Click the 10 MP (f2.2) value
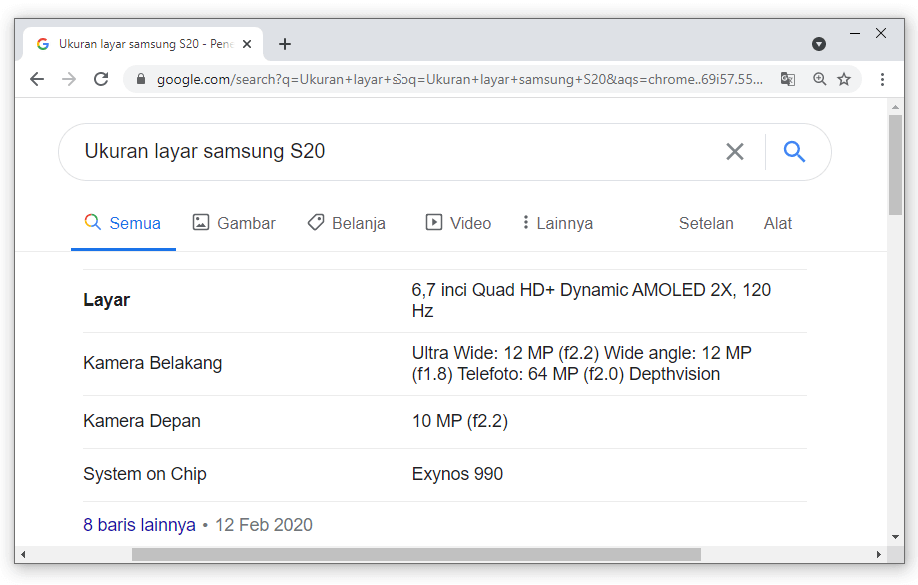This screenshot has height=585, width=918. (x=460, y=421)
